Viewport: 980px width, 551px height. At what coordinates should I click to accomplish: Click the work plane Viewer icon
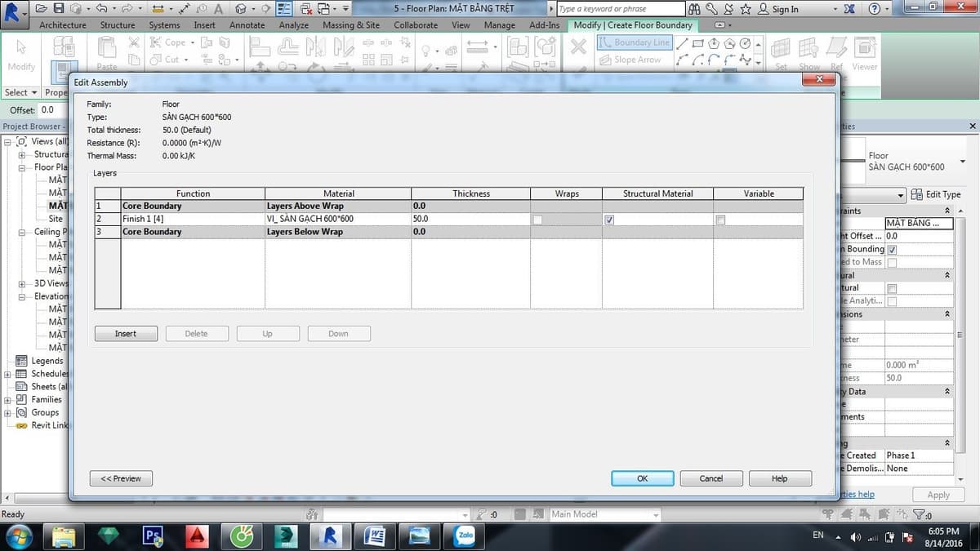click(x=864, y=53)
